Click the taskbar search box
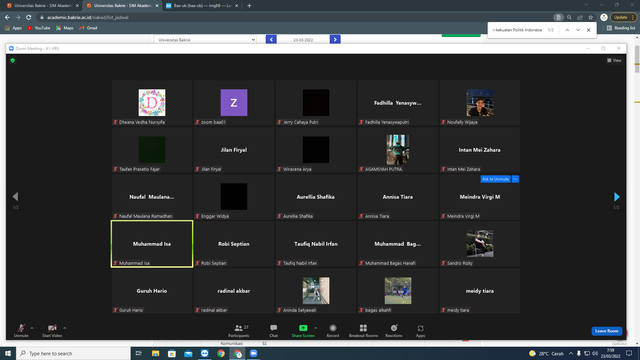 click(73, 353)
